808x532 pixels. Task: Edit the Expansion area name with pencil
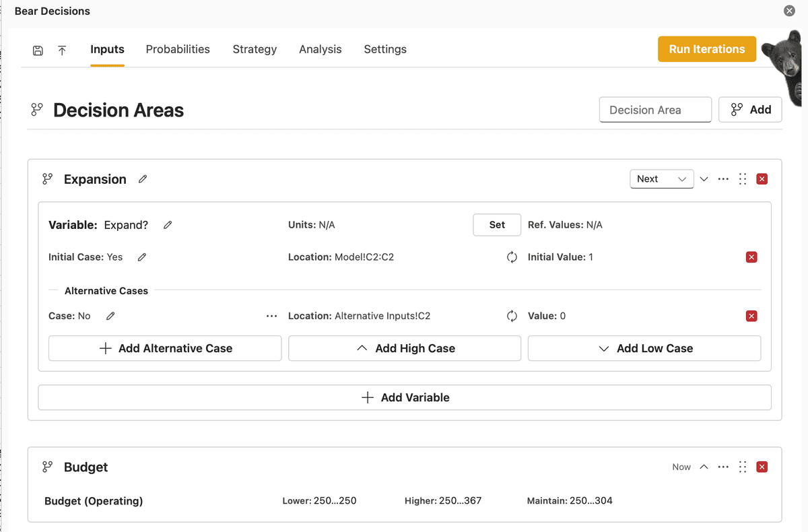[x=143, y=179]
